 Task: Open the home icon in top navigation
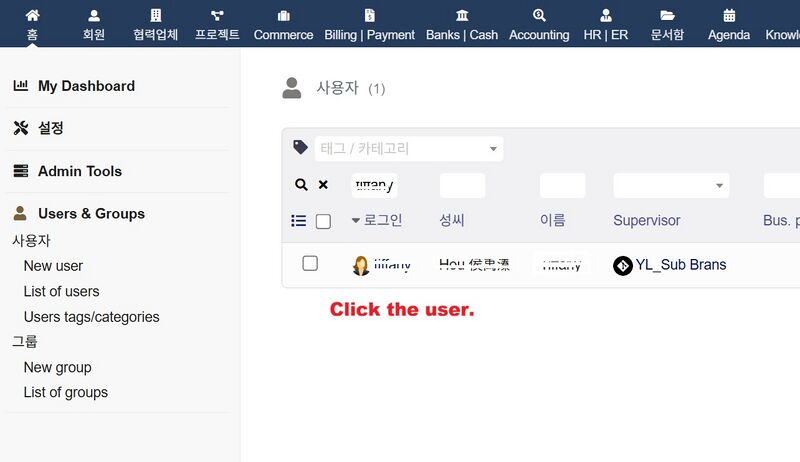pyautogui.click(x=32, y=15)
